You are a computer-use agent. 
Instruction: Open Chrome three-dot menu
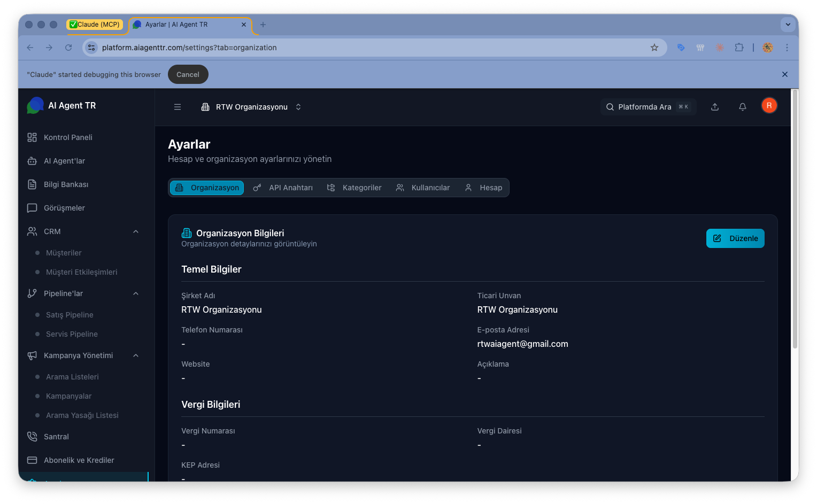[787, 48]
